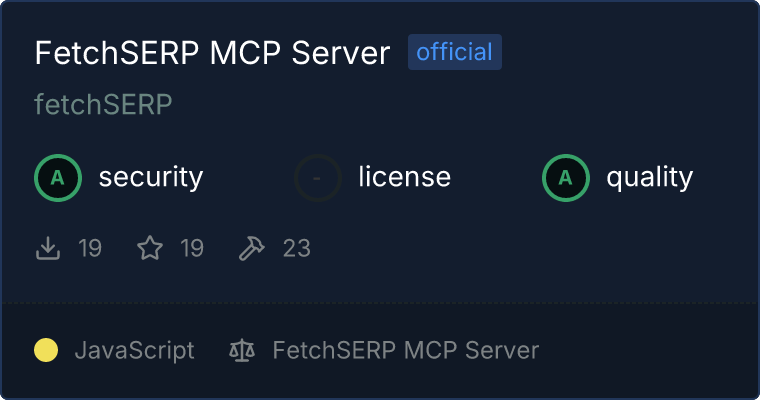Click the quality grade A badge
Screen dimensions: 760x400
coord(566,178)
